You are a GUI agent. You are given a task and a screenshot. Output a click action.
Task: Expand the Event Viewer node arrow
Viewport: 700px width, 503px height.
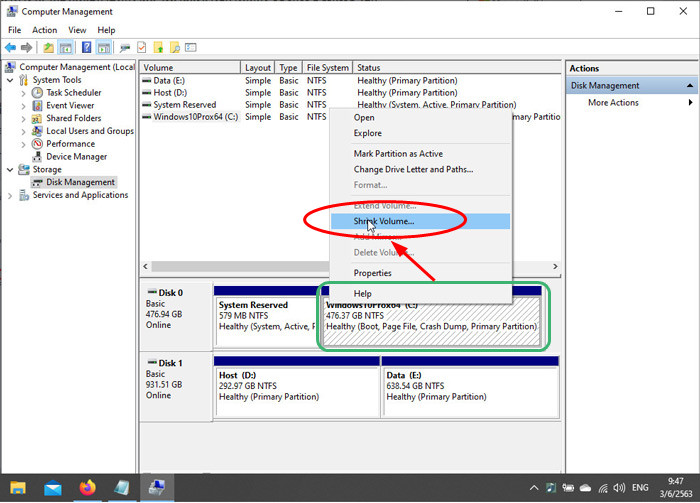(x=23, y=106)
